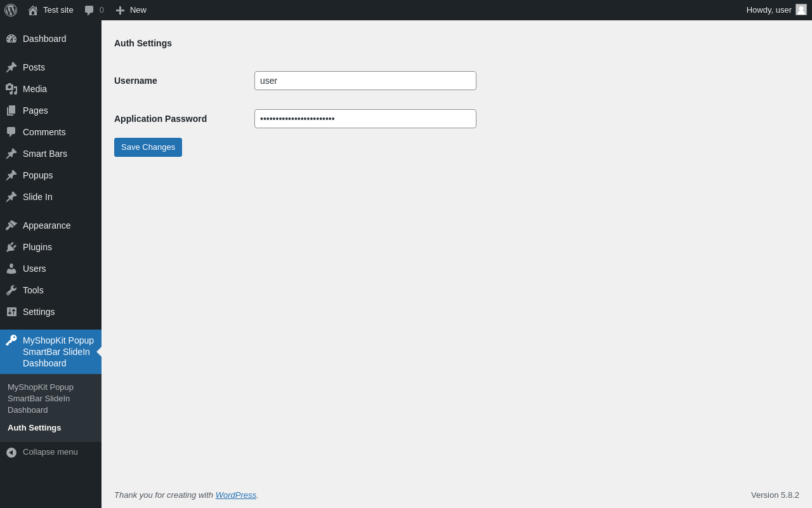Click the Tools wrench icon
Viewport: 812px width, 508px height.
click(x=11, y=290)
